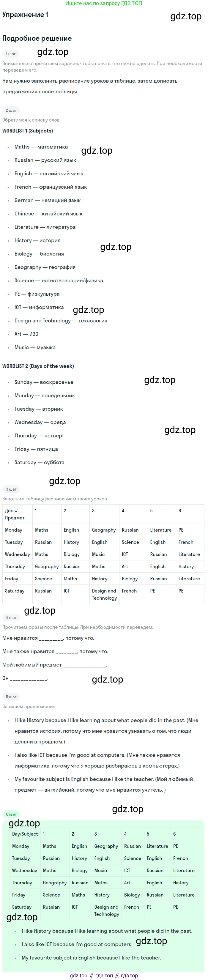Click the 'Day/Subject' header in answer table
The image size is (208, 980).
click(x=25, y=834)
